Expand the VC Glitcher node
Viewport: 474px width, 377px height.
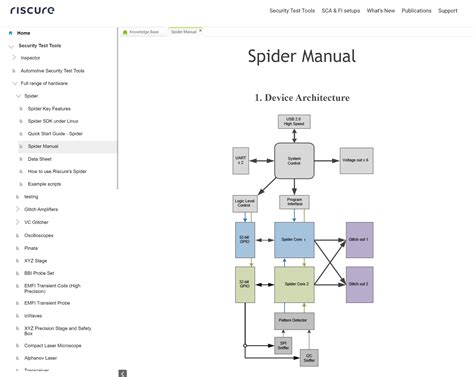17,222
